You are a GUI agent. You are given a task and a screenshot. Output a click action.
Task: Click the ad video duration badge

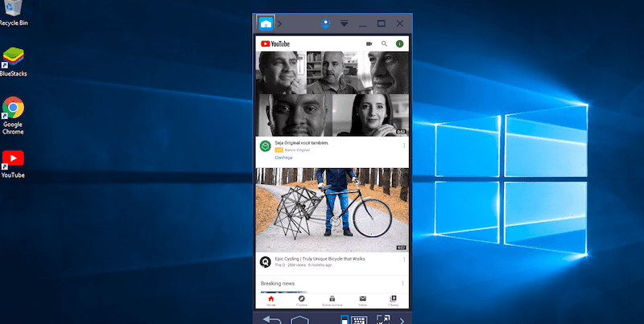[401, 132]
